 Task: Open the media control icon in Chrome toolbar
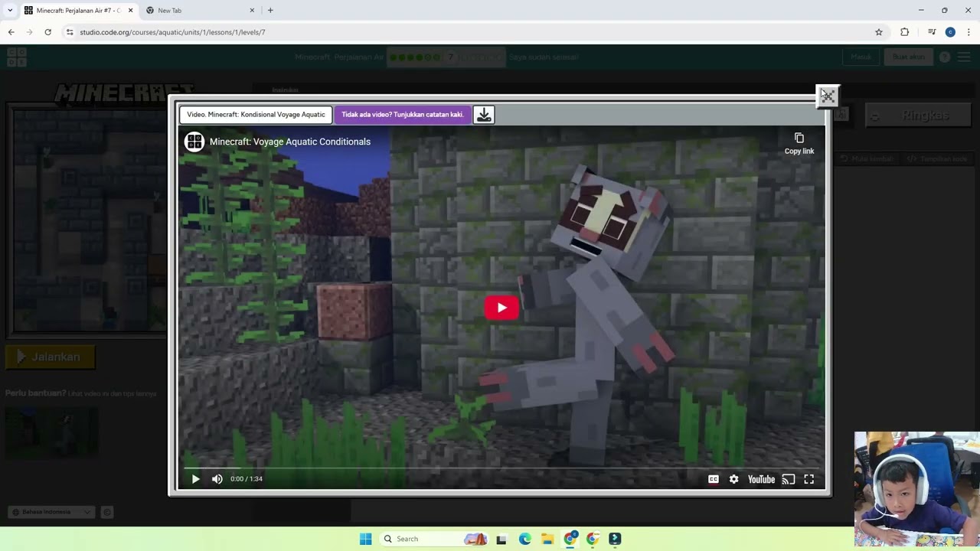click(932, 32)
